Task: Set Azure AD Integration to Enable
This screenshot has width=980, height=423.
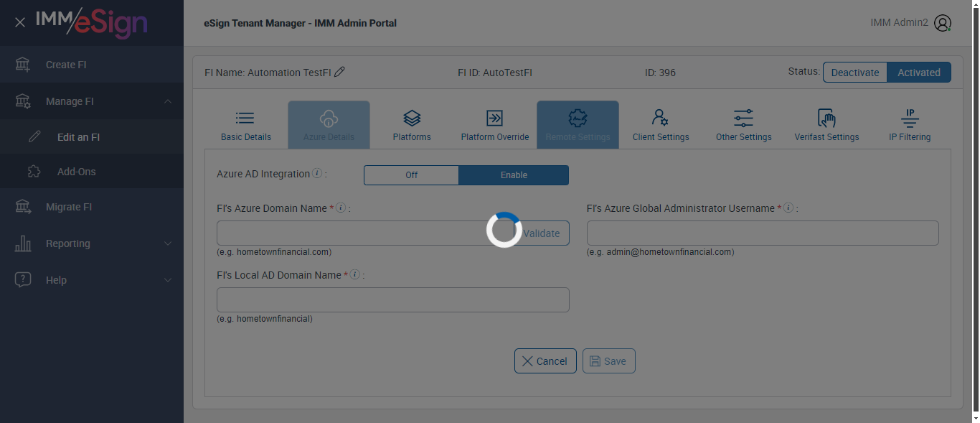Action: click(x=514, y=175)
